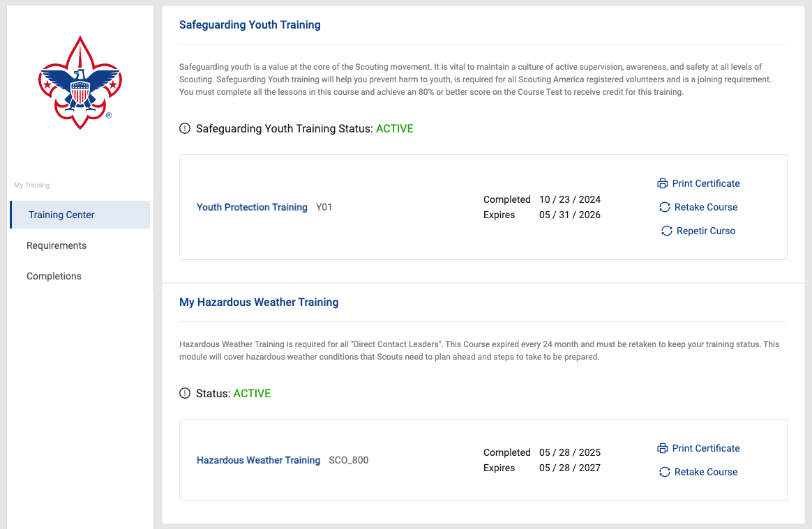
Task: Click the refresh icon beside Retake Course for Y01
Action: (x=664, y=207)
